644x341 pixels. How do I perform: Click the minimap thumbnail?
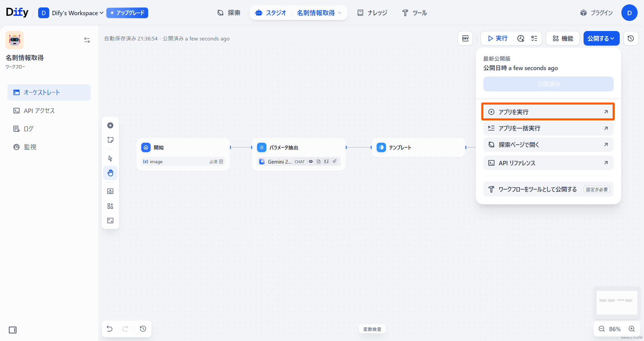click(617, 302)
